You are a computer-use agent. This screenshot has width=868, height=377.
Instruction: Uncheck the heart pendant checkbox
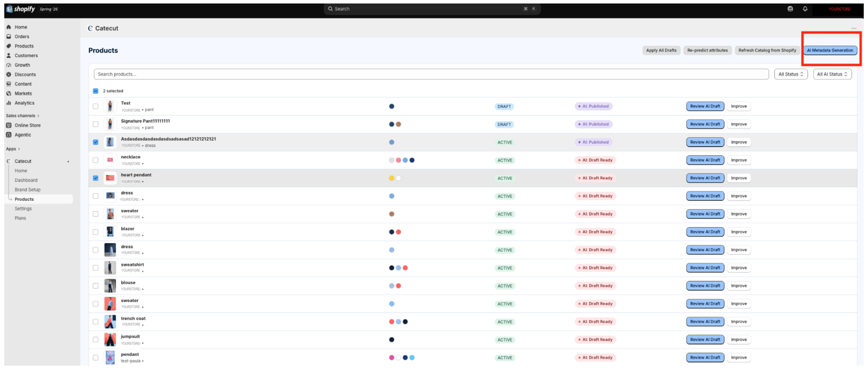(x=95, y=178)
